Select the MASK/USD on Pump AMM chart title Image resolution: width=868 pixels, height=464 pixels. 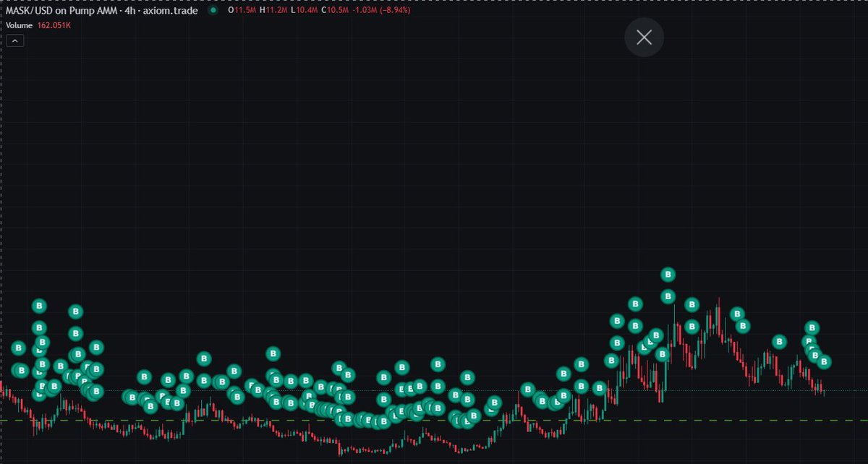point(102,11)
